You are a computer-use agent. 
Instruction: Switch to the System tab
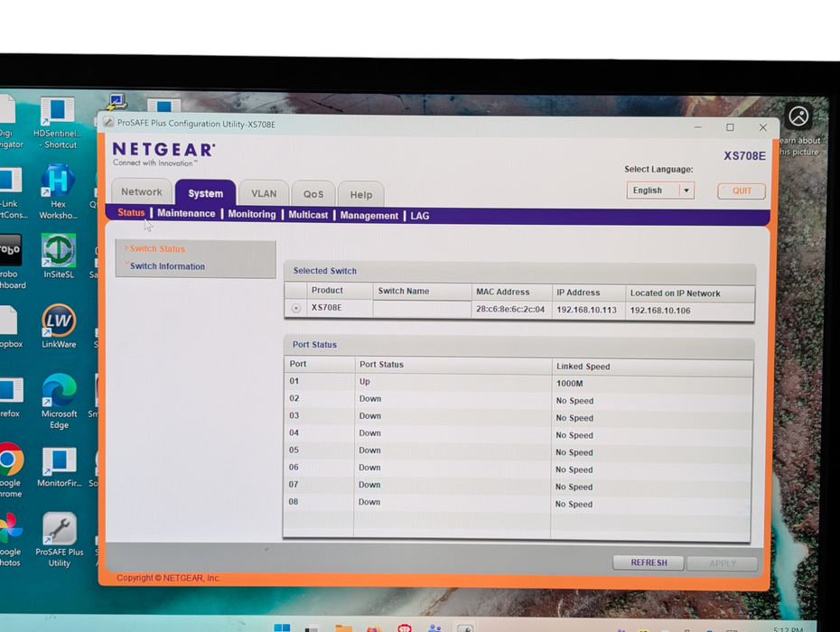(x=206, y=193)
